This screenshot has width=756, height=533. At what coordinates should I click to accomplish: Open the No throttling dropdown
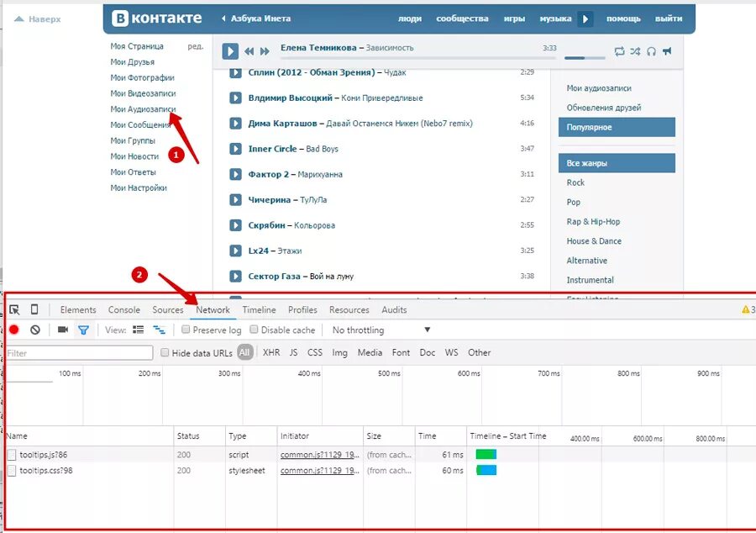pos(381,330)
